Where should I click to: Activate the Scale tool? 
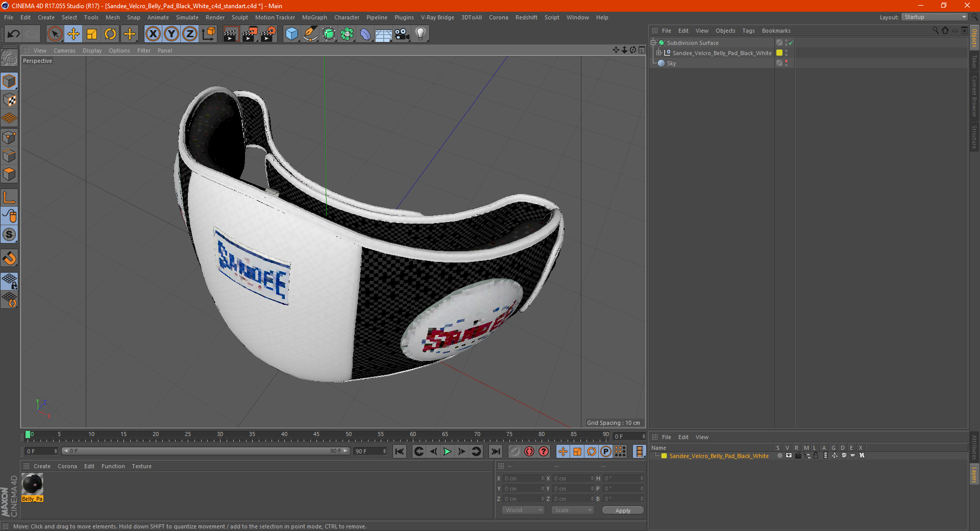point(92,34)
